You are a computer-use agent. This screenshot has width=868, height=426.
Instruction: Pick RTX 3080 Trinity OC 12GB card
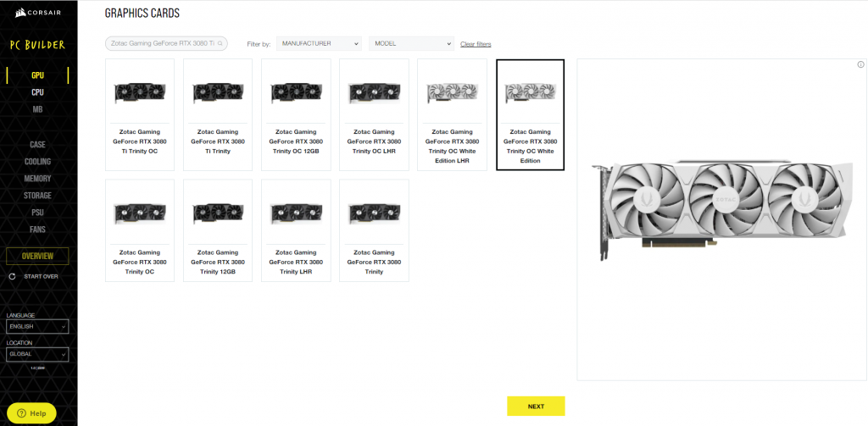pyautogui.click(x=296, y=113)
